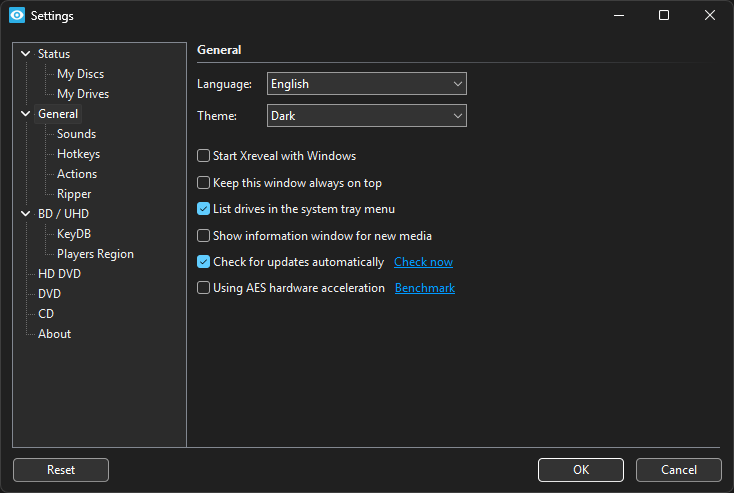Image resolution: width=734 pixels, height=493 pixels.
Task: Confirm settings with the OK button
Action: tap(580, 470)
